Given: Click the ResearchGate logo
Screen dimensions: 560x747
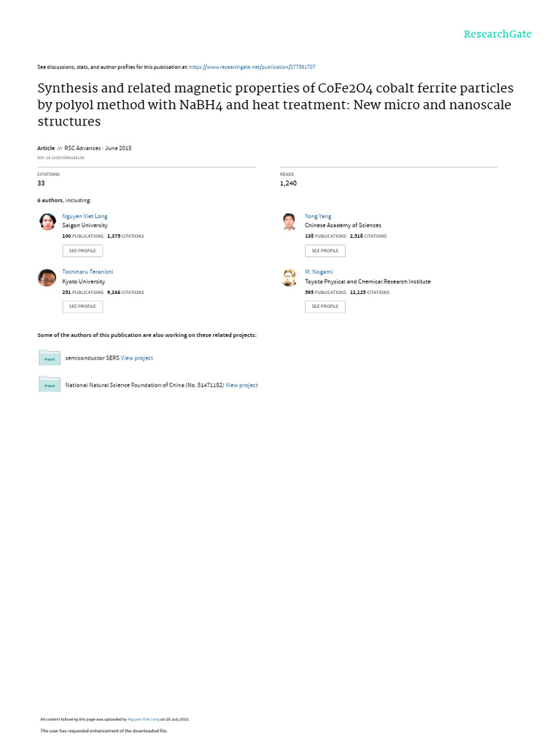Looking at the screenshot, I should (497, 34).
